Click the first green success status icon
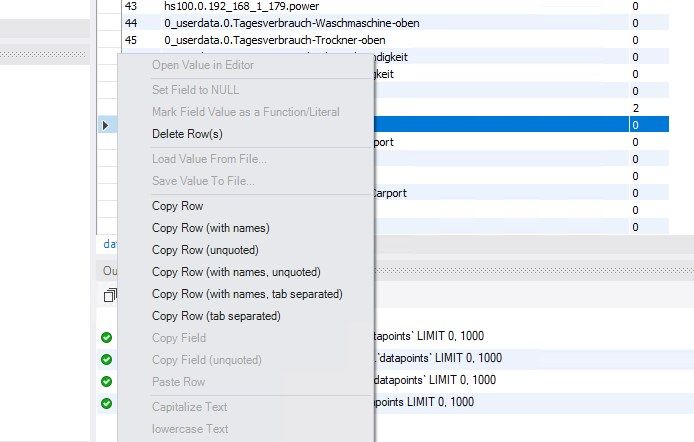The height and width of the screenshot is (442, 694). (106, 336)
